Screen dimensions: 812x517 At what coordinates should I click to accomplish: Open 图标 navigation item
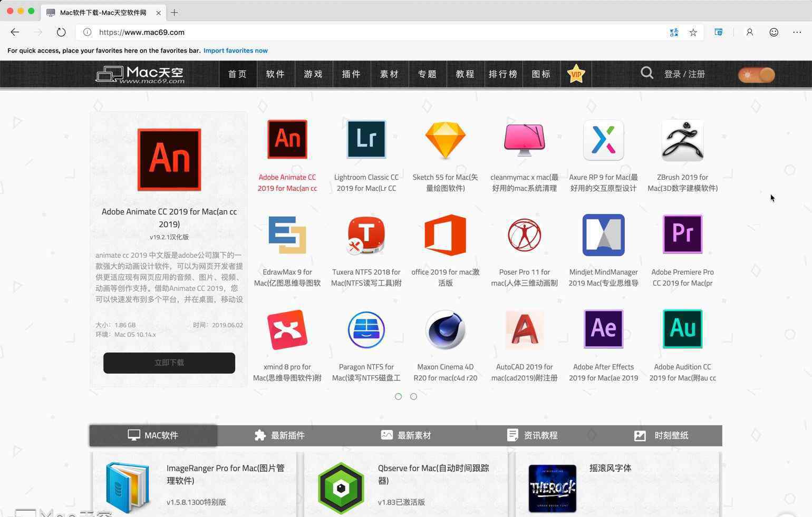[x=541, y=74]
